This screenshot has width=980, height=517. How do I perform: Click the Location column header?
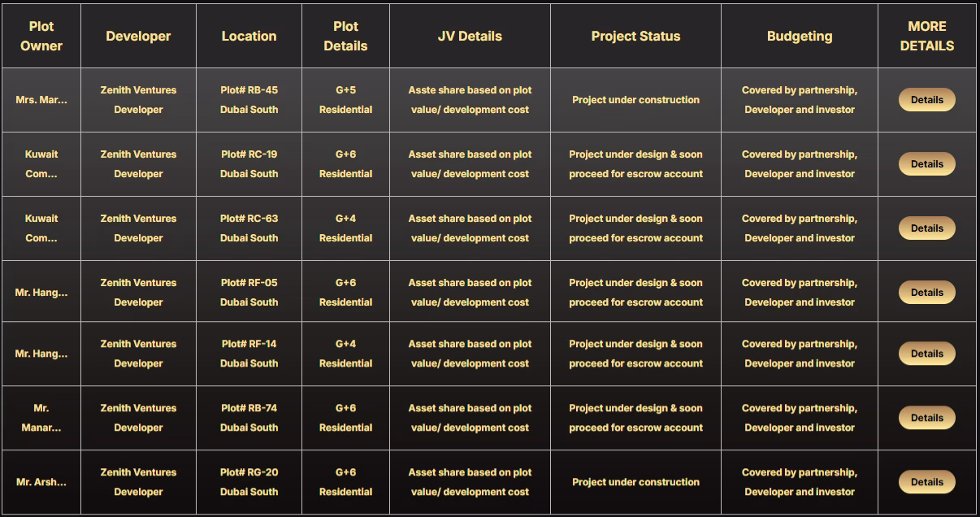(x=249, y=37)
